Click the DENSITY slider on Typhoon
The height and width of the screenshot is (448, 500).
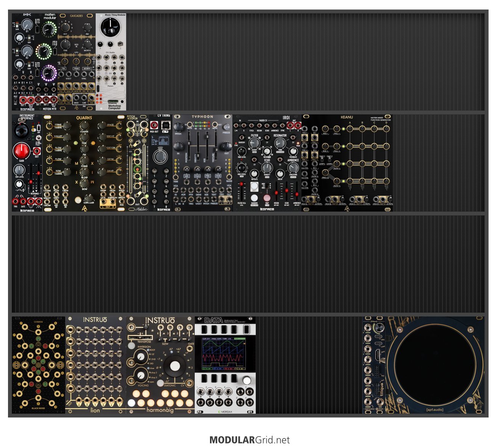point(199,147)
